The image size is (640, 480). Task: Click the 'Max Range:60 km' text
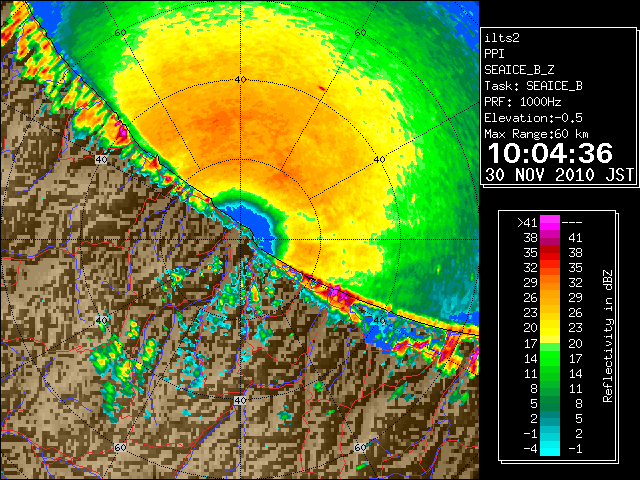click(x=536, y=134)
